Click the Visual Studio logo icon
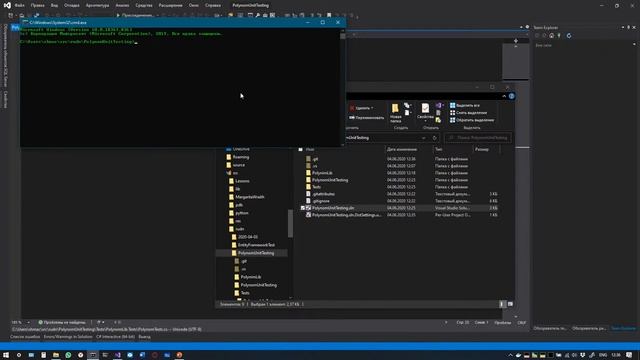The width and height of the screenshot is (640, 360). point(7,5)
